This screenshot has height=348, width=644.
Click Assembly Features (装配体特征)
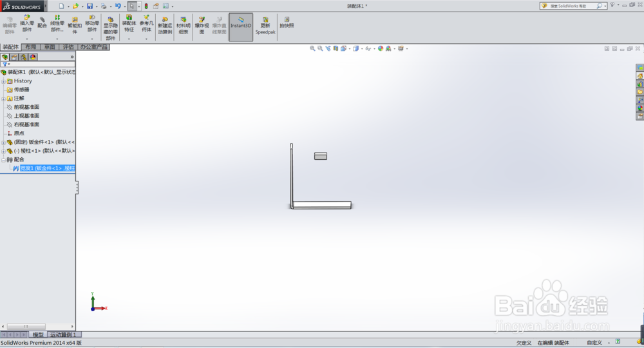click(129, 23)
